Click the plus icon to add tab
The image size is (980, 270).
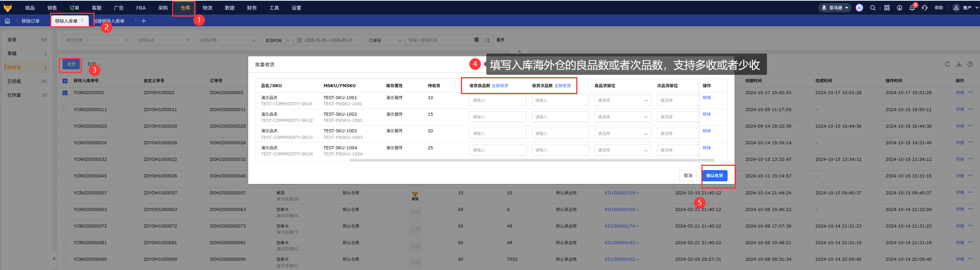click(144, 21)
